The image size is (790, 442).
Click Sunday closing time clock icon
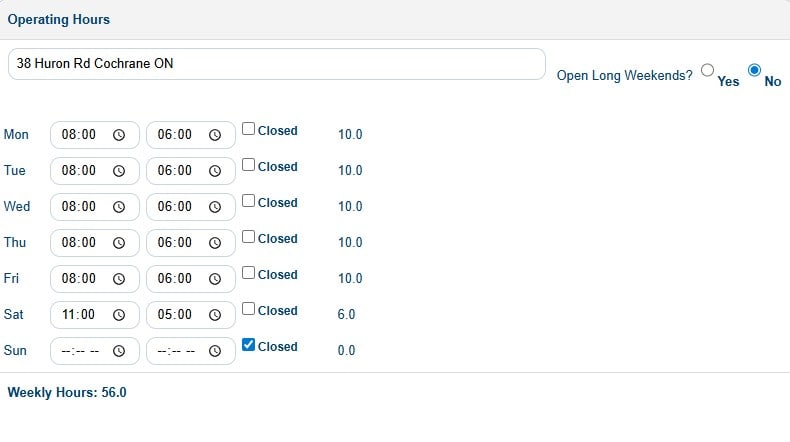pyautogui.click(x=215, y=351)
